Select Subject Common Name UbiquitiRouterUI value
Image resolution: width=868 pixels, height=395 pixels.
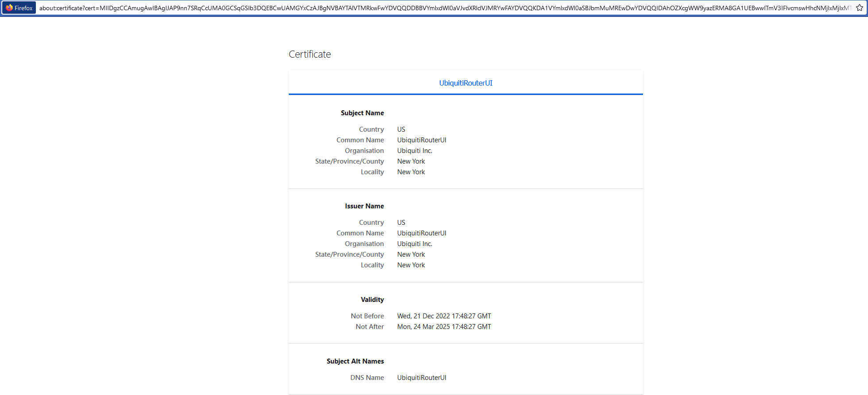(x=422, y=140)
